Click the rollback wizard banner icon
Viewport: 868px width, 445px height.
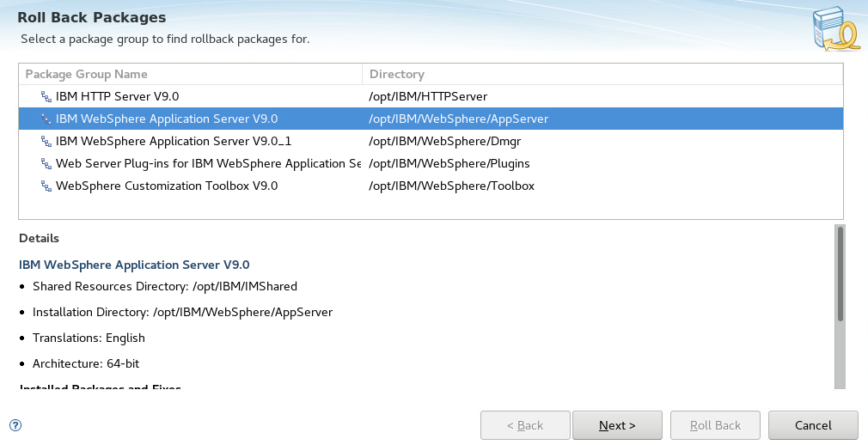click(835, 29)
